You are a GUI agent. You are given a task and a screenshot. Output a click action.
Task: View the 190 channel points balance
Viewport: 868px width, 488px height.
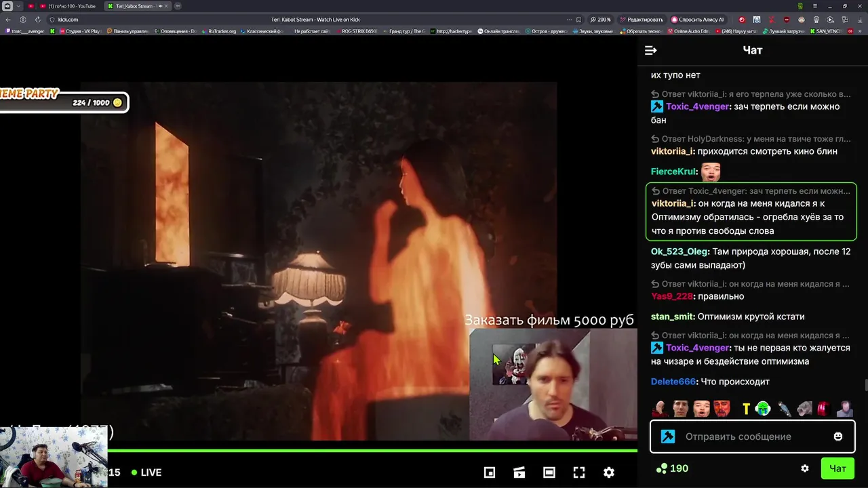coord(673,468)
